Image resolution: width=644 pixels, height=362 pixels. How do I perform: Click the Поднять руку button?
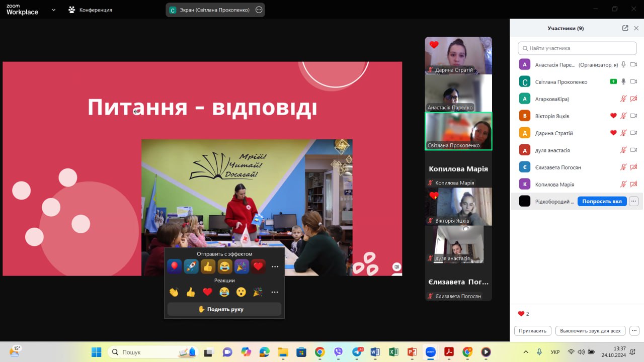(x=224, y=309)
